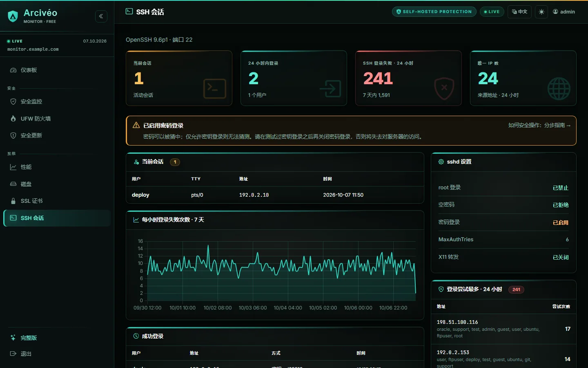Click the Arcivéo shield logo

click(x=13, y=16)
